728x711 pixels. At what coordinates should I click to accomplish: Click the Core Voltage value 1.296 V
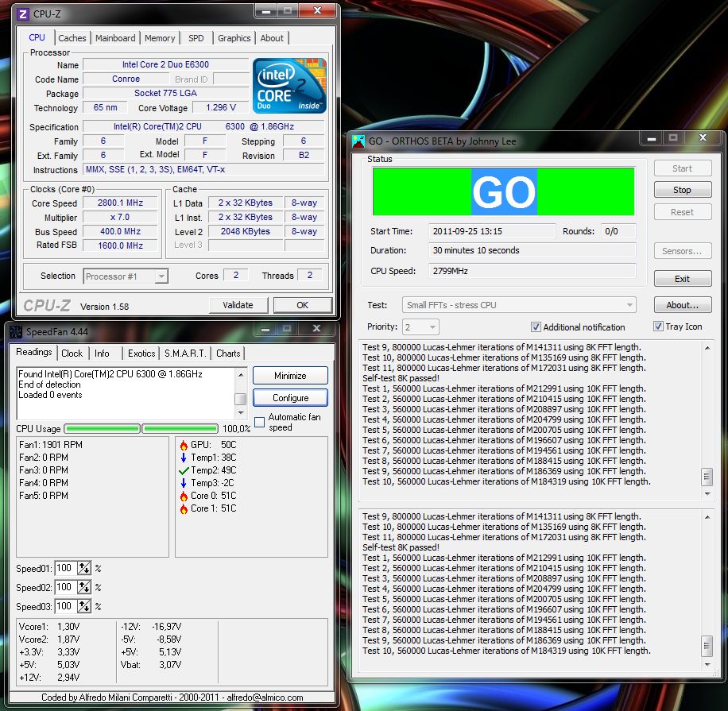click(221, 107)
